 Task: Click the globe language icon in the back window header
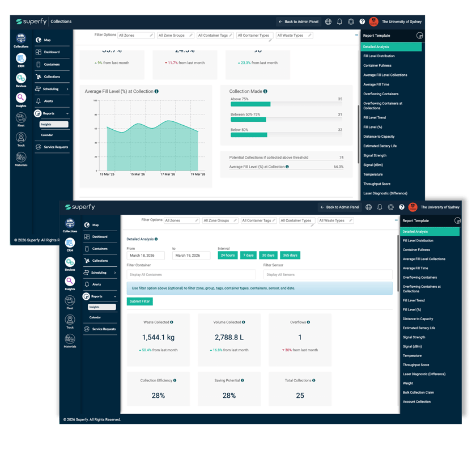(x=328, y=22)
